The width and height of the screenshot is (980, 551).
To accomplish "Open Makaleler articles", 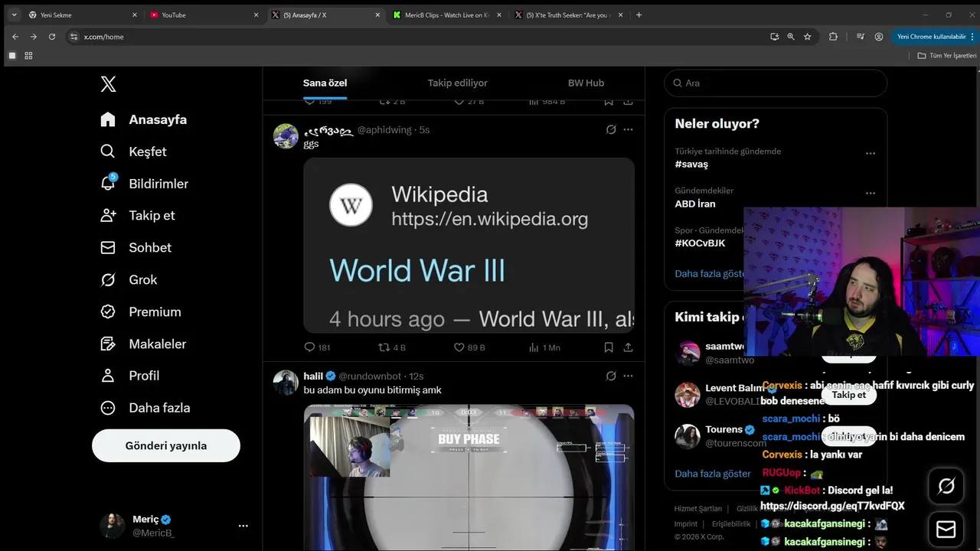I will pos(143,344).
